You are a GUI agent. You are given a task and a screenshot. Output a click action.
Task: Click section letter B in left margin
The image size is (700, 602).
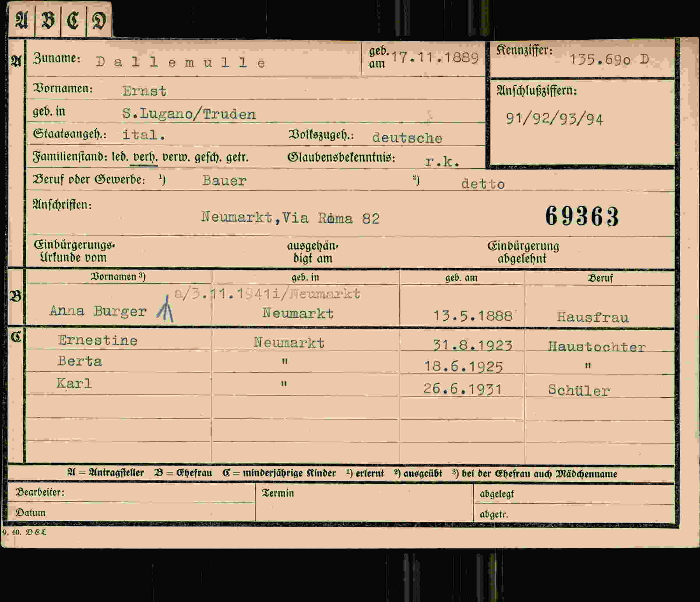15,296
